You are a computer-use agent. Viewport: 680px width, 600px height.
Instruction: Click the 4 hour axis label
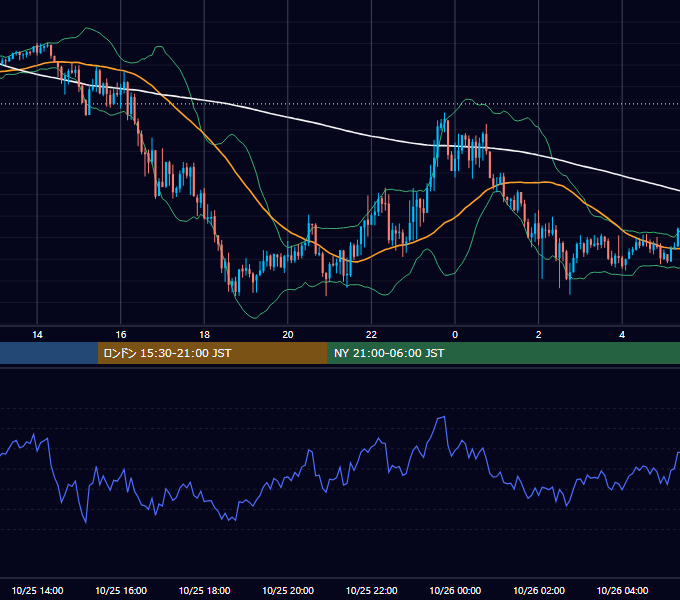[x=622, y=335]
